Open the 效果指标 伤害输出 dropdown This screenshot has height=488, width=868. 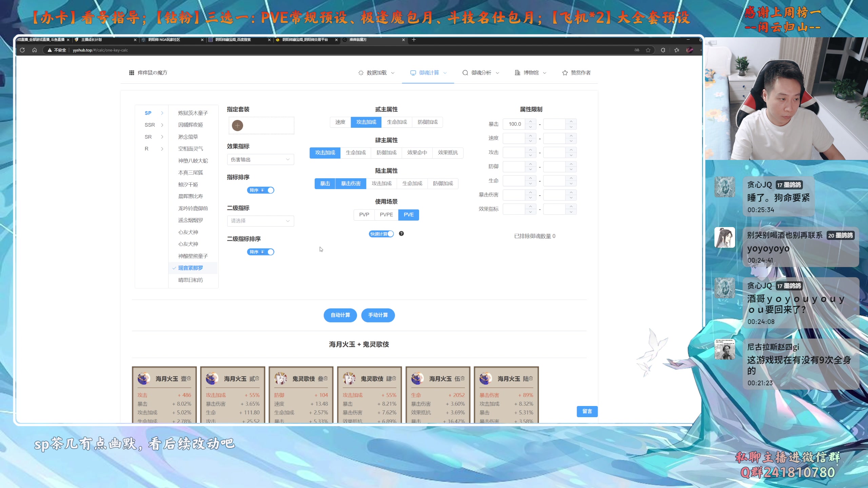[260, 160]
